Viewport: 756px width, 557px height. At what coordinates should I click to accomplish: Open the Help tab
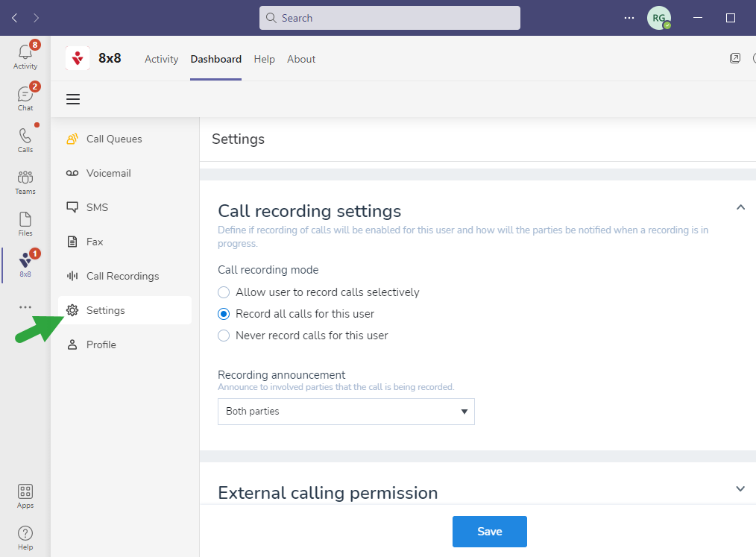(264, 59)
